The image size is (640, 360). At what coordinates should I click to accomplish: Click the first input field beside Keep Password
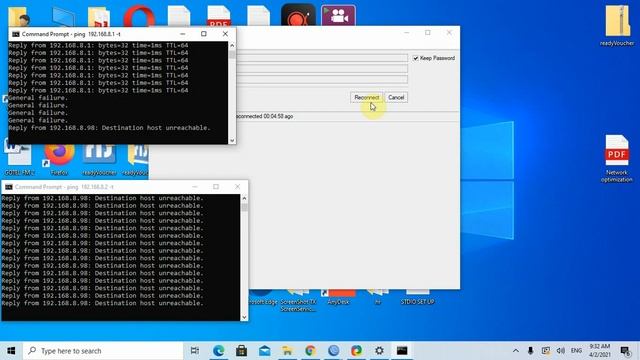pyautogui.click(x=322, y=58)
